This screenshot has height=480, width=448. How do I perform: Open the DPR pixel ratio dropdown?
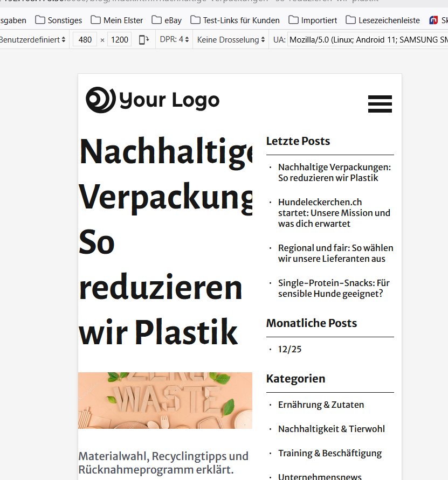174,40
